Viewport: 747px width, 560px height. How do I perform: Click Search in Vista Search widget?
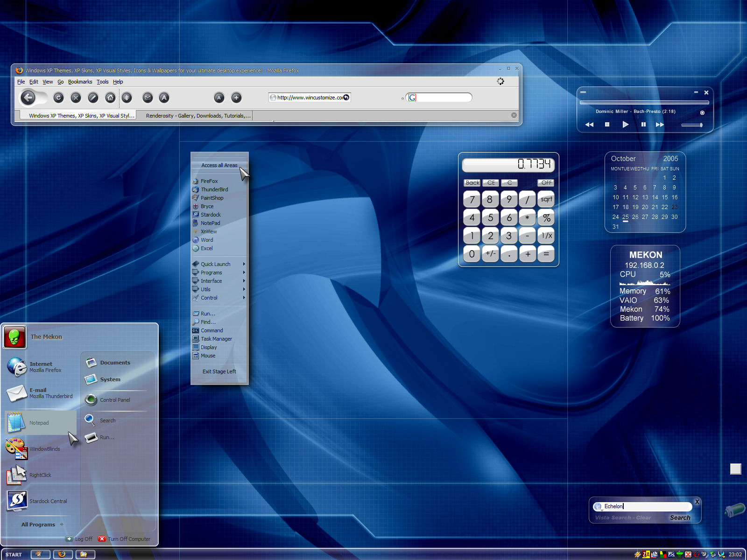point(680,518)
